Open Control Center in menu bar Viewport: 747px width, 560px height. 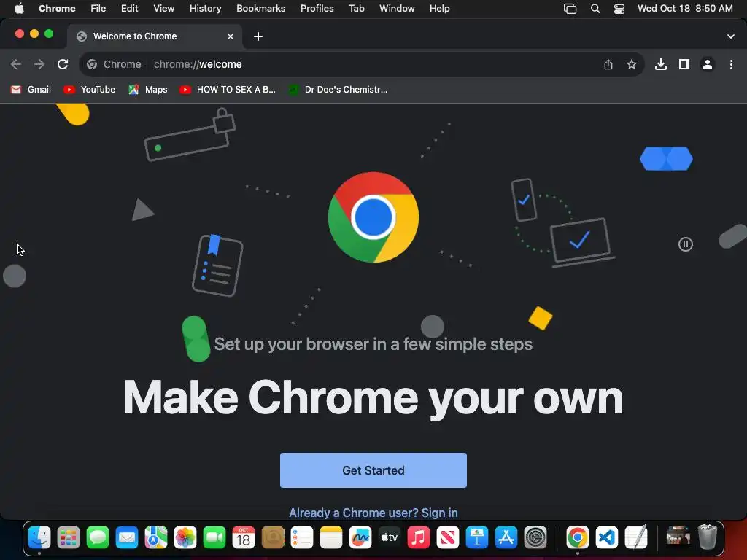(x=619, y=9)
